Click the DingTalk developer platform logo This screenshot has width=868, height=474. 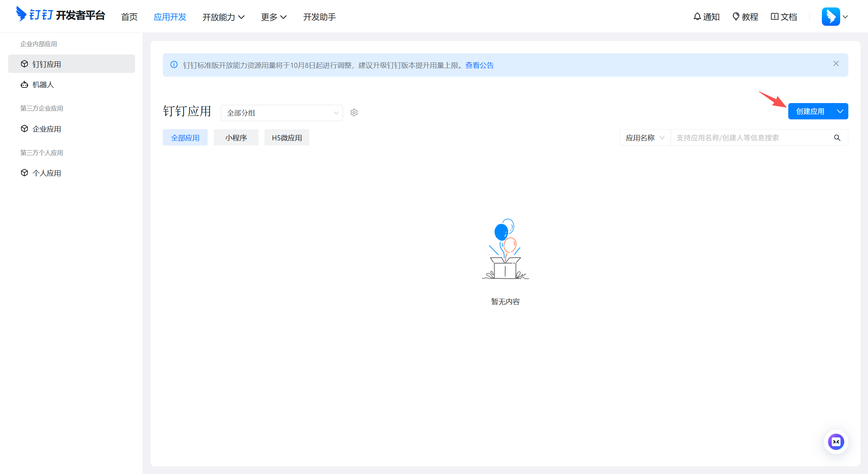(61, 15)
